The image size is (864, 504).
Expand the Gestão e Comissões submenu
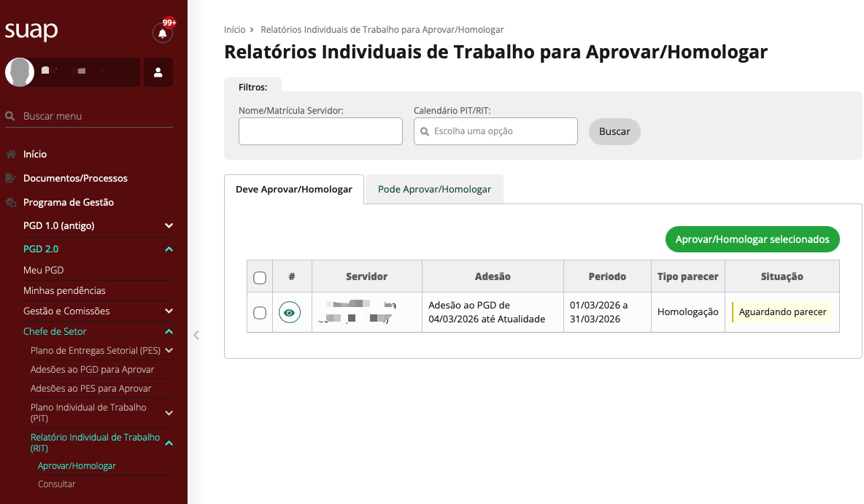click(x=169, y=311)
